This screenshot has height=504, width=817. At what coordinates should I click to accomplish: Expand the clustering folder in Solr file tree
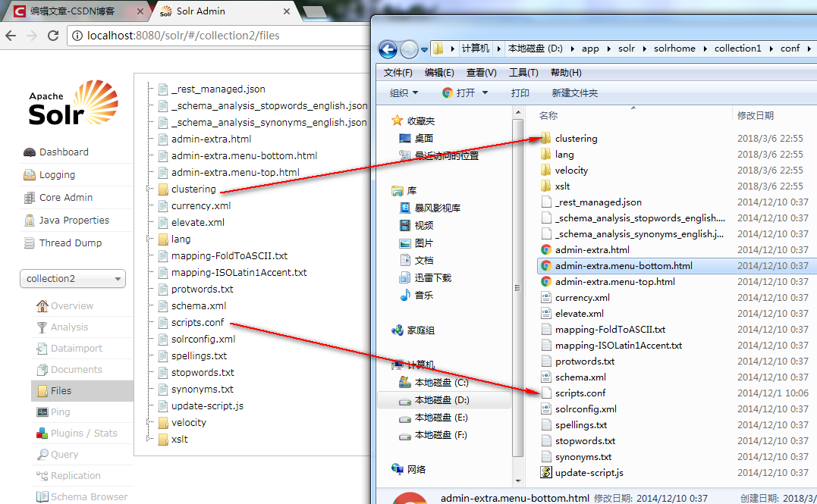click(x=149, y=189)
